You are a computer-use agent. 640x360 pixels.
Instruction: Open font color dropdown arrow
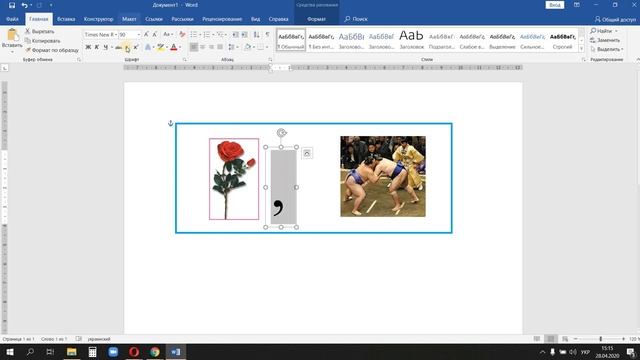coord(180,47)
